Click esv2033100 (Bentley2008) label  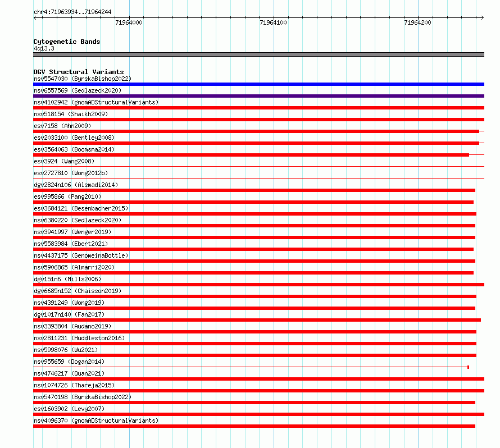tap(74, 138)
